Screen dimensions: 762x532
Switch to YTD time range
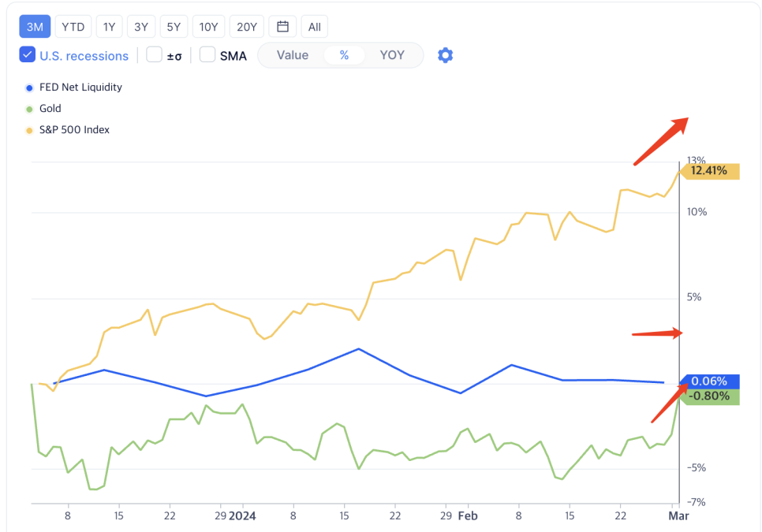[x=73, y=27]
